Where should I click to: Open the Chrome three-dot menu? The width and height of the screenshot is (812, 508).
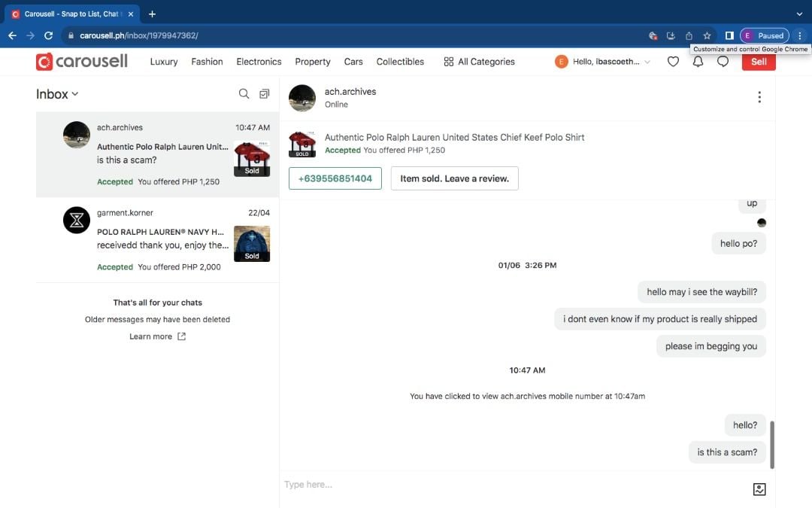point(799,36)
